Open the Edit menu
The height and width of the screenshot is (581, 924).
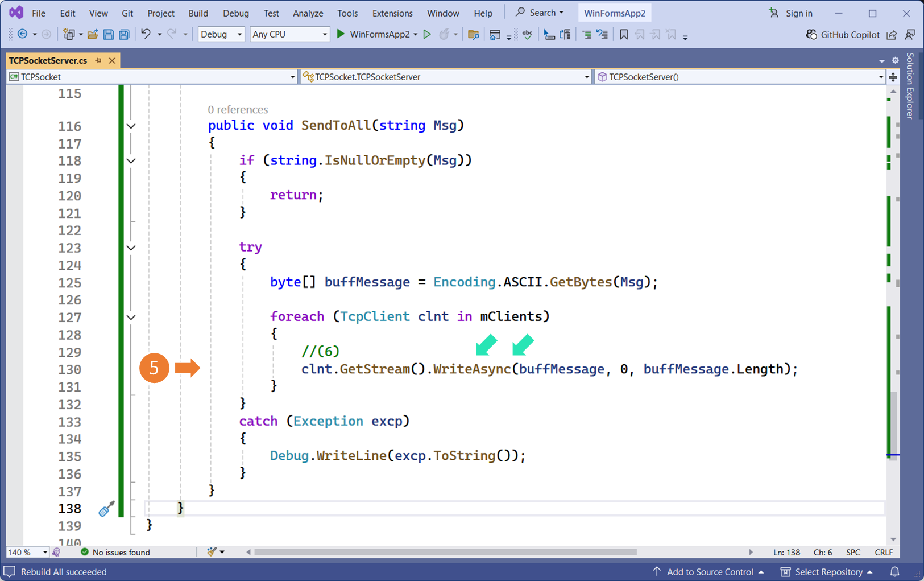point(67,13)
